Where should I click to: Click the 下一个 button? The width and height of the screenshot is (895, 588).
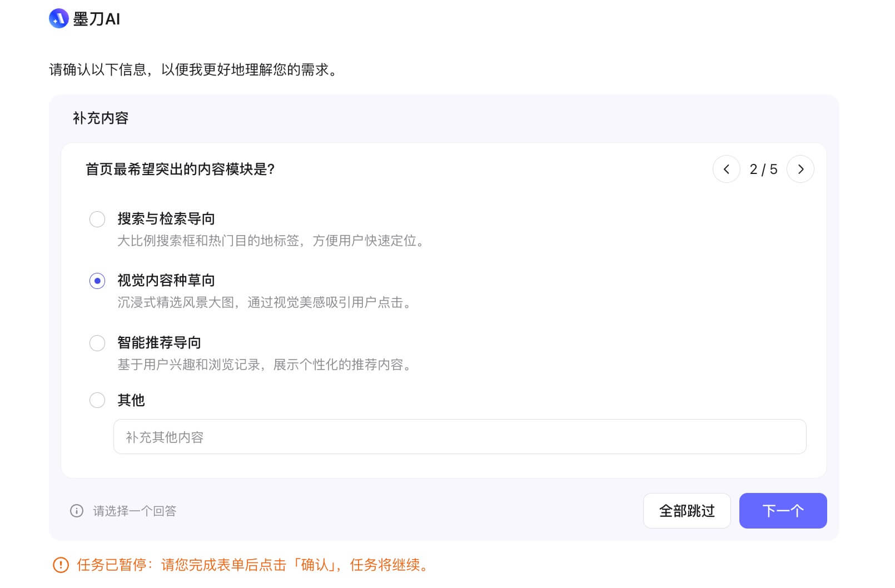[783, 511]
